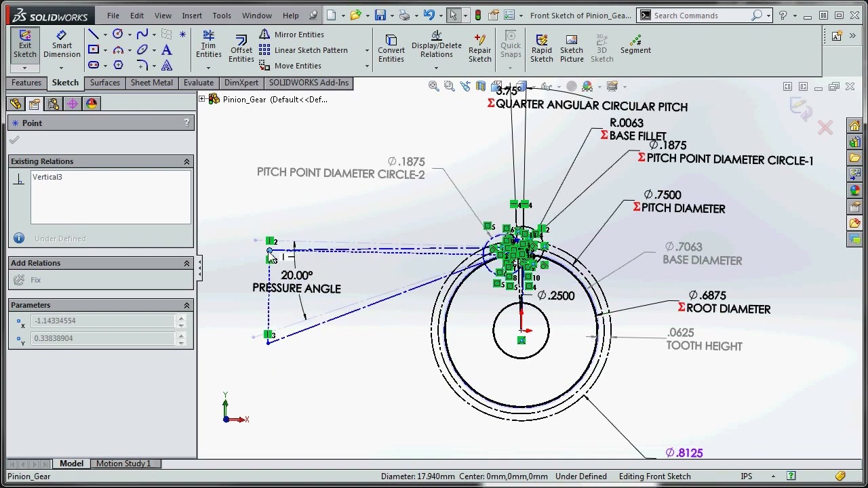Select the Line sketch tool

94,34
